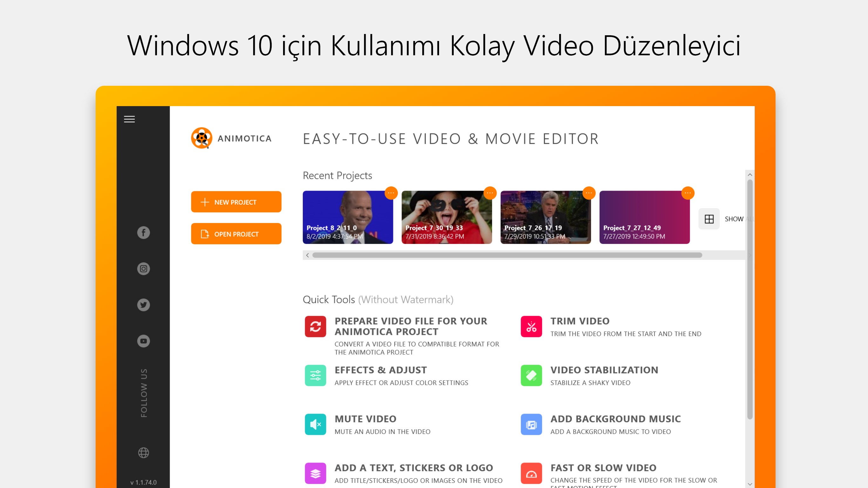
Task: Show all projects grid button
Action: click(709, 219)
